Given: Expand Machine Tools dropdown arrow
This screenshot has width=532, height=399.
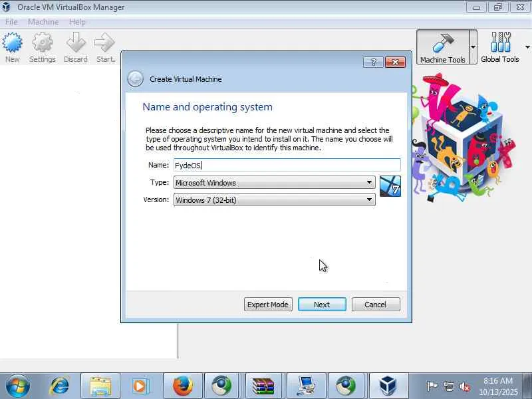Looking at the screenshot, I should click(x=473, y=47).
